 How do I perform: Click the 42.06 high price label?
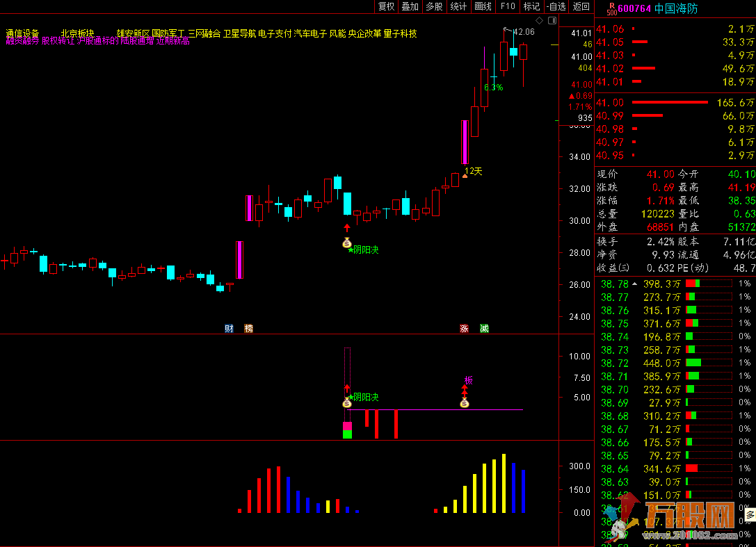[x=524, y=32]
